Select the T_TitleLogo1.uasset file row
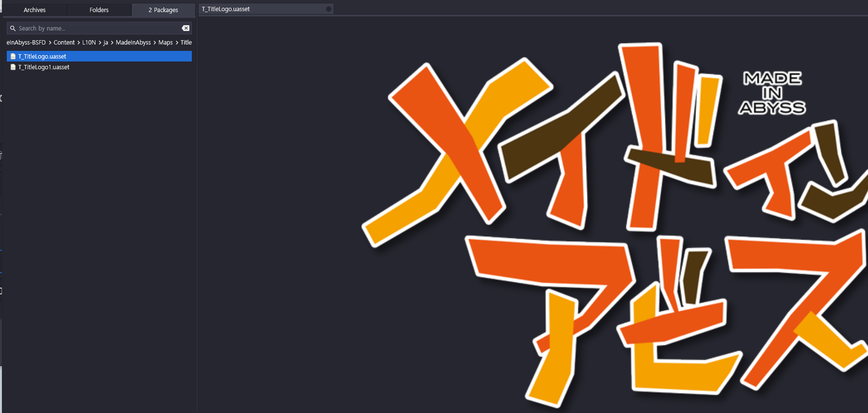Image resolution: width=868 pixels, height=413 pixels. pos(99,67)
